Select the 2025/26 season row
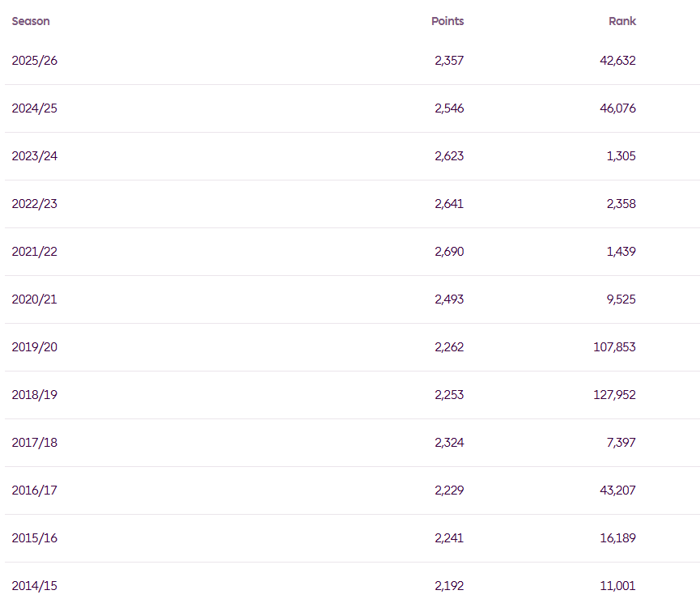This screenshot has height=603, width=700. [x=352, y=60]
